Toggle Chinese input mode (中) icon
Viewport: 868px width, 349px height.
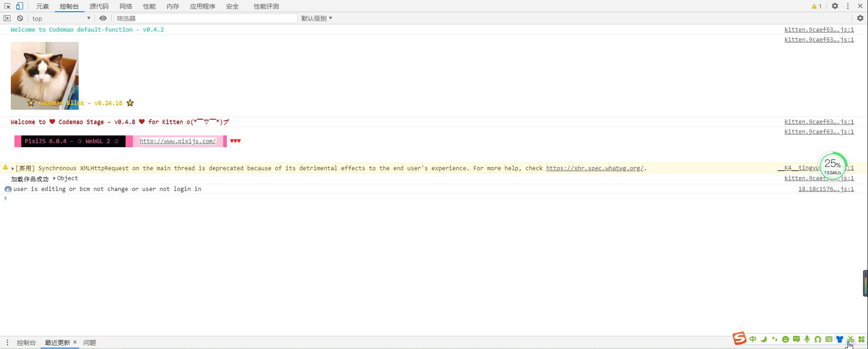click(x=753, y=339)
